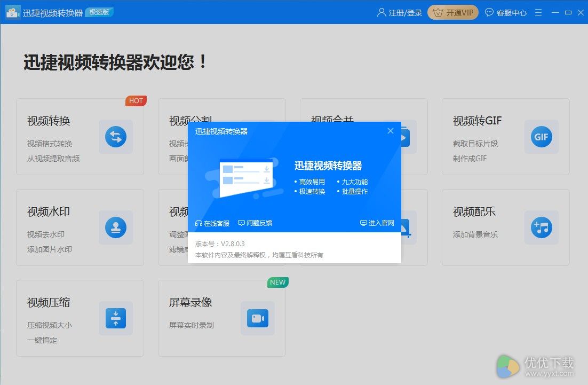The width and height of the screenshot is (588, 385).
Task: Click the 极速版 edition badge
Action: [99, 12]
